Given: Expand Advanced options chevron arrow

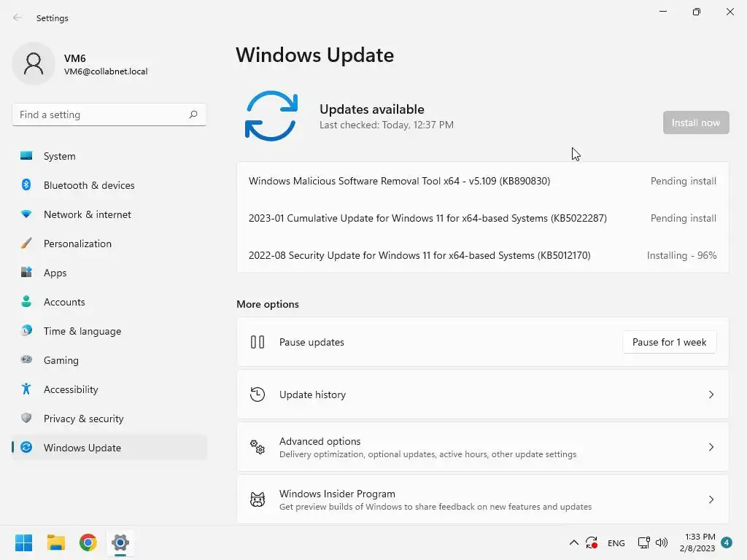Looking at the screenshot, I should 711,447.
